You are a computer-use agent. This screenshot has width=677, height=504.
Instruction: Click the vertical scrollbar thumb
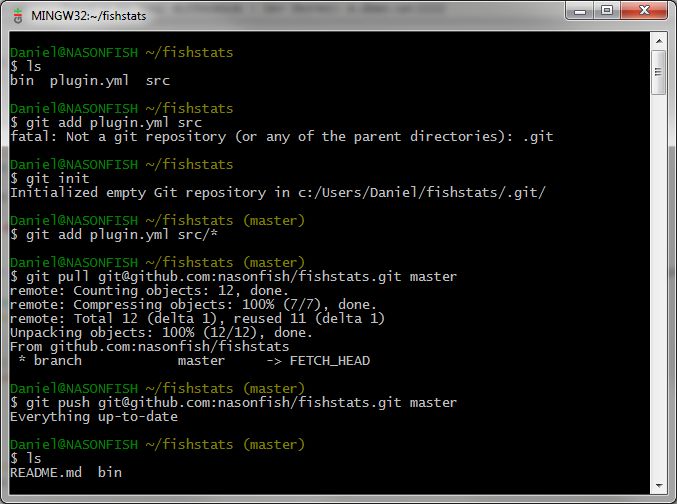(659, 72)
